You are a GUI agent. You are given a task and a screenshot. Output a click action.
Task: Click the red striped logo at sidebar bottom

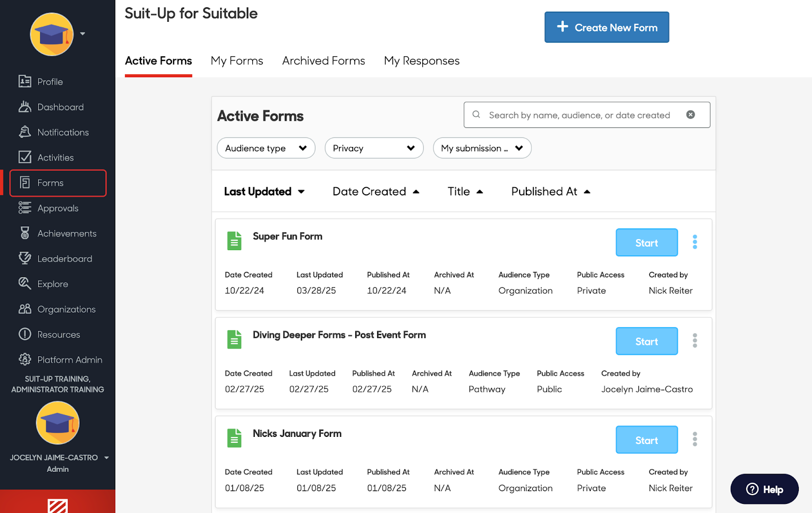point(57,506)
